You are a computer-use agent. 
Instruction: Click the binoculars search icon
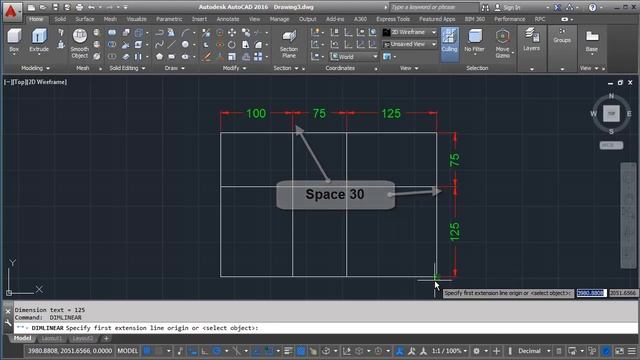point(485,7)
